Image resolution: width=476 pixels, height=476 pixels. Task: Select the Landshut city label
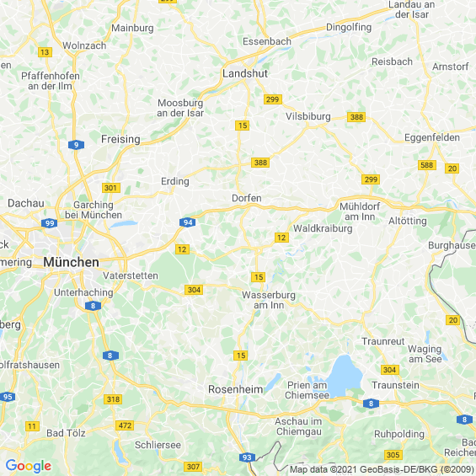click(245, 73)
